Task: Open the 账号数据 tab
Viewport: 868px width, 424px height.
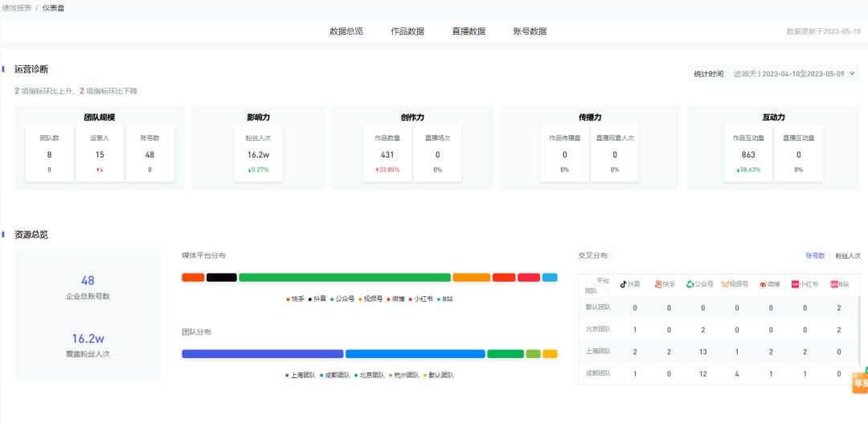Action: 530,31
